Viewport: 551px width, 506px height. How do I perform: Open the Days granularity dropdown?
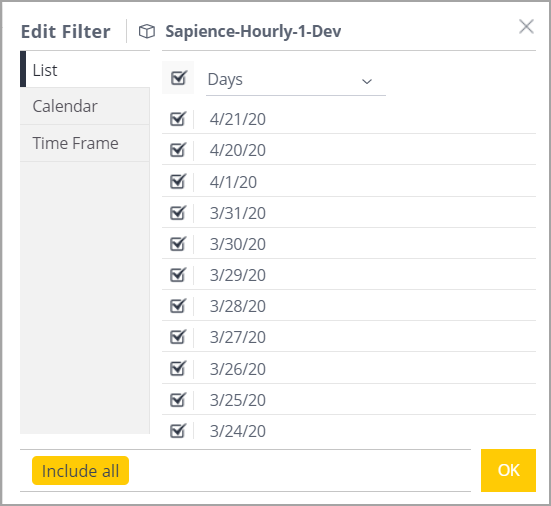(296, 79)
